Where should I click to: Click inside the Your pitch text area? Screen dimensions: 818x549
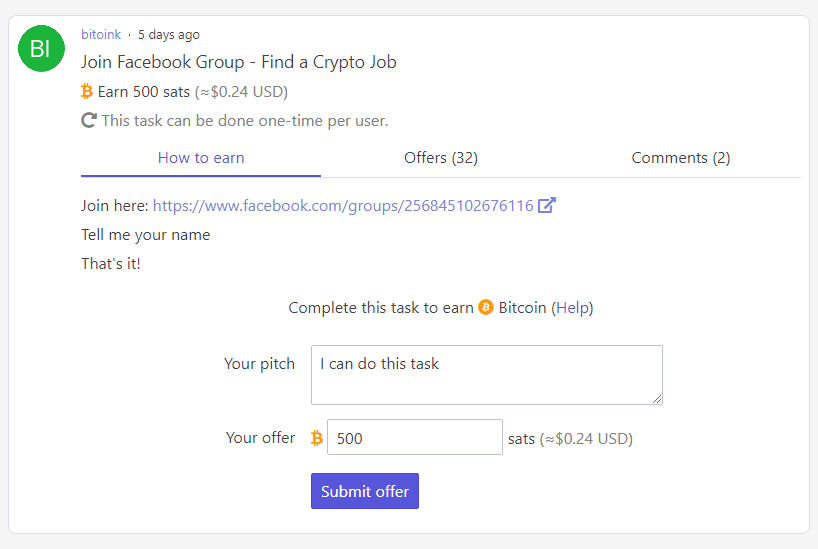point(487,375)
